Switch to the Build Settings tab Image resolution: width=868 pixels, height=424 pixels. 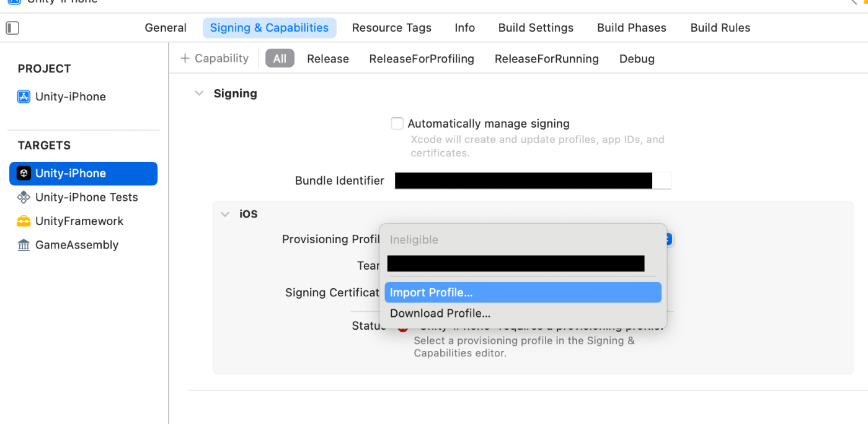pos(536,28)
